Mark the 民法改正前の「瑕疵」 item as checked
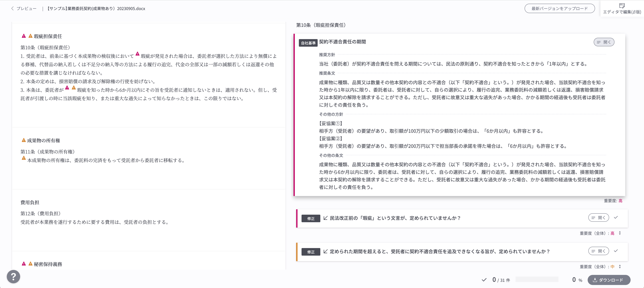This screenshot has width=644, height=288. click(x=616, y=218)
